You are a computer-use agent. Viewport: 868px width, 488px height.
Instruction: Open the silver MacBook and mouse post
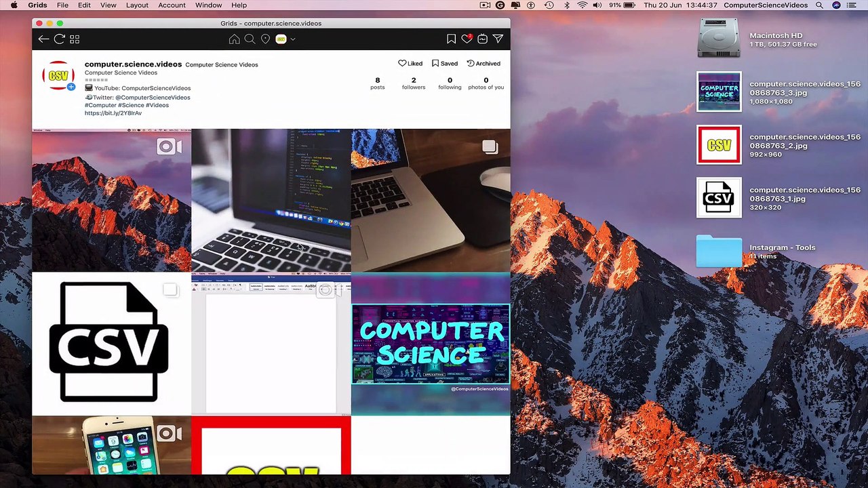point(431,200)
